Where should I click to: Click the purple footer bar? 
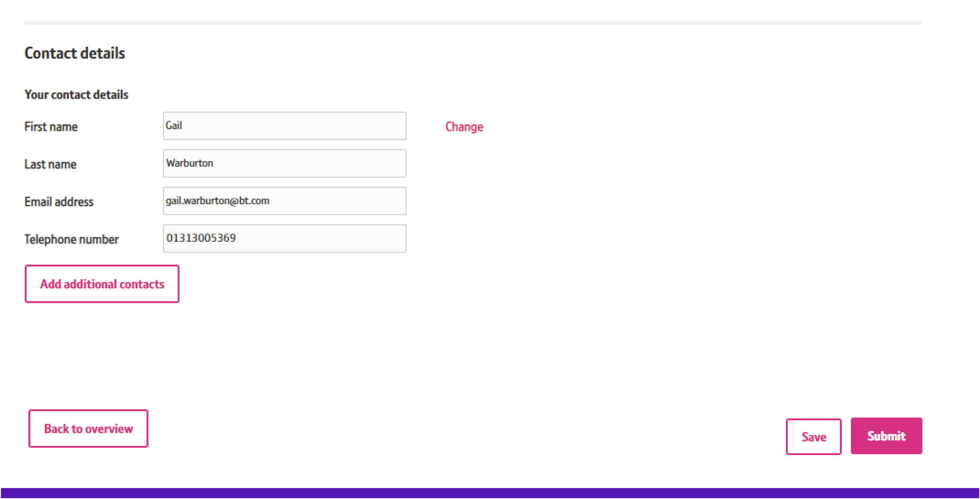[x=490, y=493]
